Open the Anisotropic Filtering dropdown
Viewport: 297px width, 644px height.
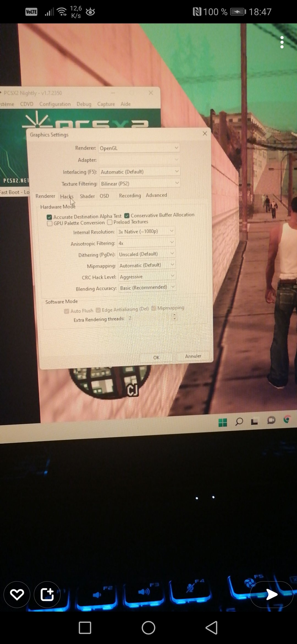point(146,243)
